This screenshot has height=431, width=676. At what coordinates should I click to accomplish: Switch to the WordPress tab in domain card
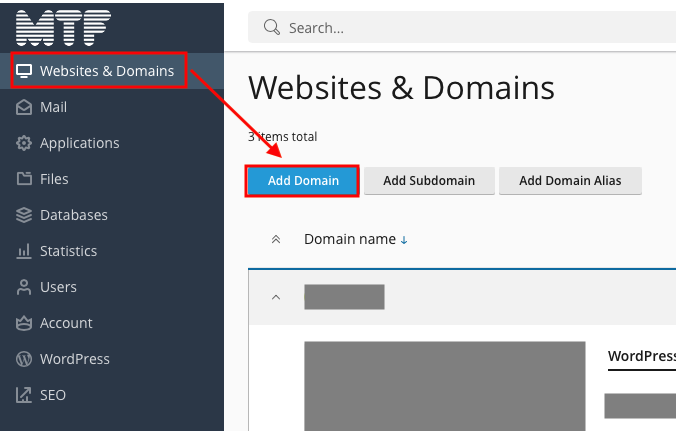[x=641, y=356]
